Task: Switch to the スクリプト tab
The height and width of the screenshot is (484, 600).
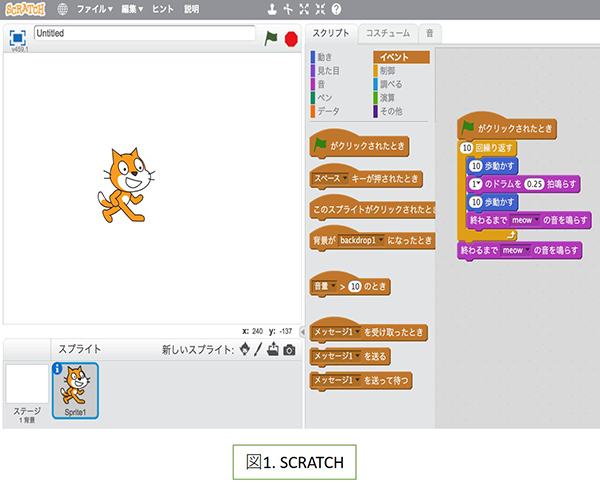Action: click(331, 33)
